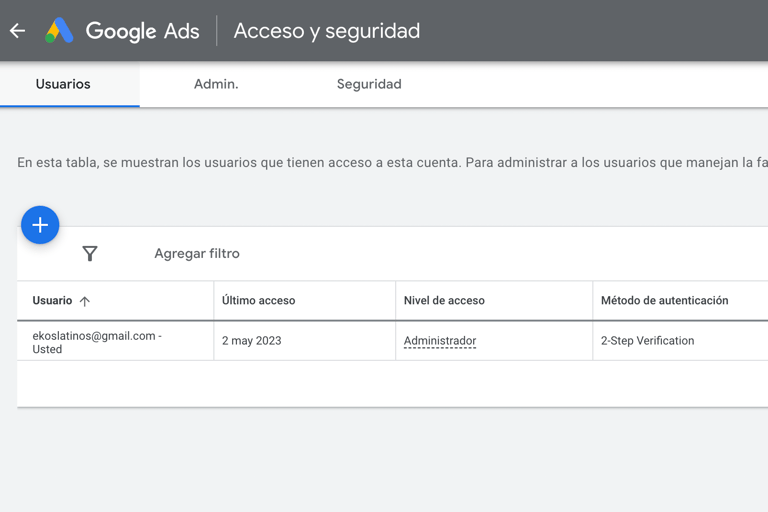This screenshot has width=768, height=512.
Task: Select the Nivel de acceso column header
Action: coord(444,301)
